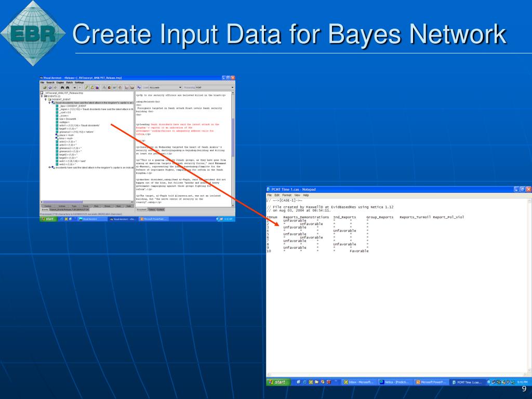
Task: Collapse the DISSENT_EVENT tree node
Action: pyautogui.click(x=46, y=99)
